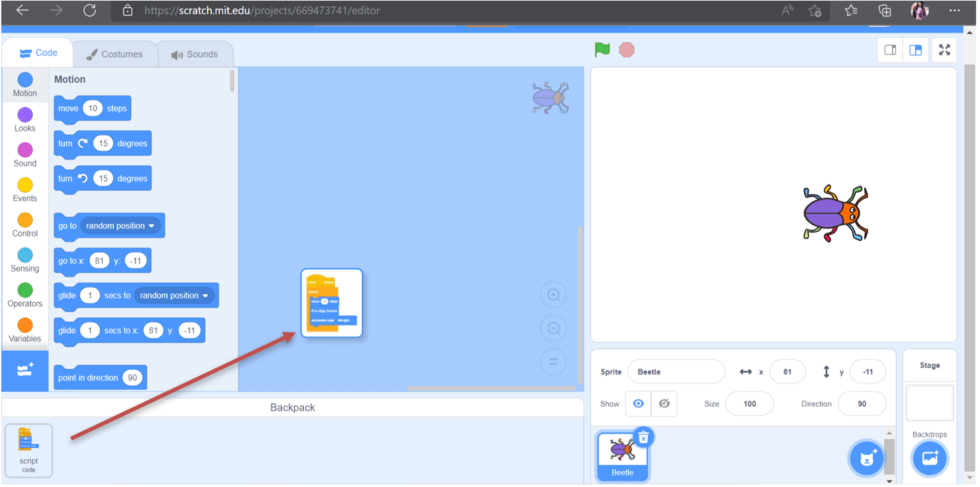
Task: Hide sprite using crossed-eye icon
Action: pyautogui.click(x=664, y=404)
